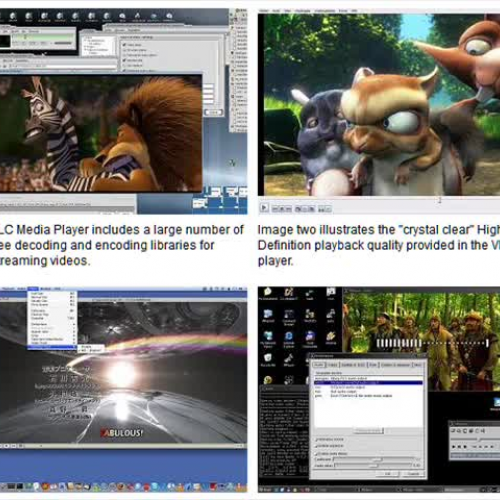Open the Codecs & demuxer tab in Preferences
The image size is (500, 500).
(396, 365)
